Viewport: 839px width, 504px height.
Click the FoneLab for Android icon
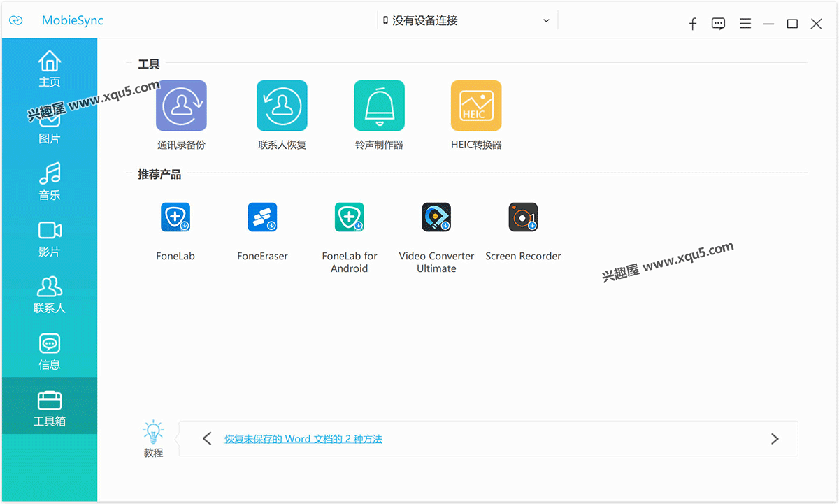pos(350,217)
